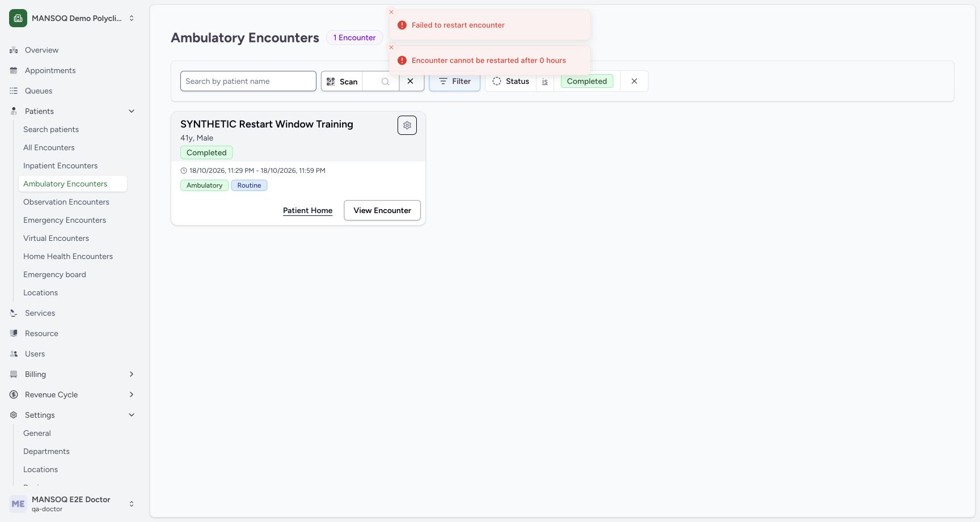Open the facility switcher chevrons
Screen dimensions: 980x522
pyautogui.click(x=132, y=18)
